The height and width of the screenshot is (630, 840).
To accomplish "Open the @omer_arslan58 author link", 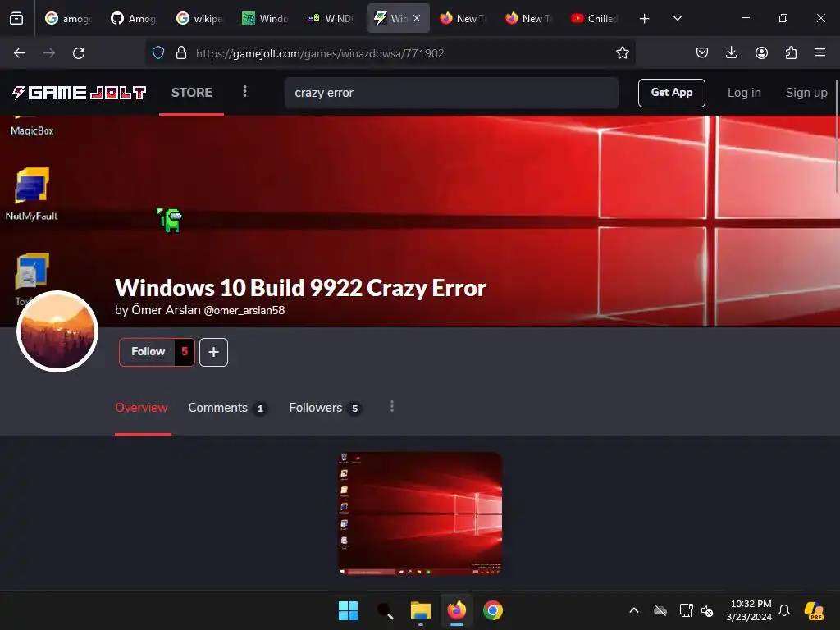I will pos(244,311).
